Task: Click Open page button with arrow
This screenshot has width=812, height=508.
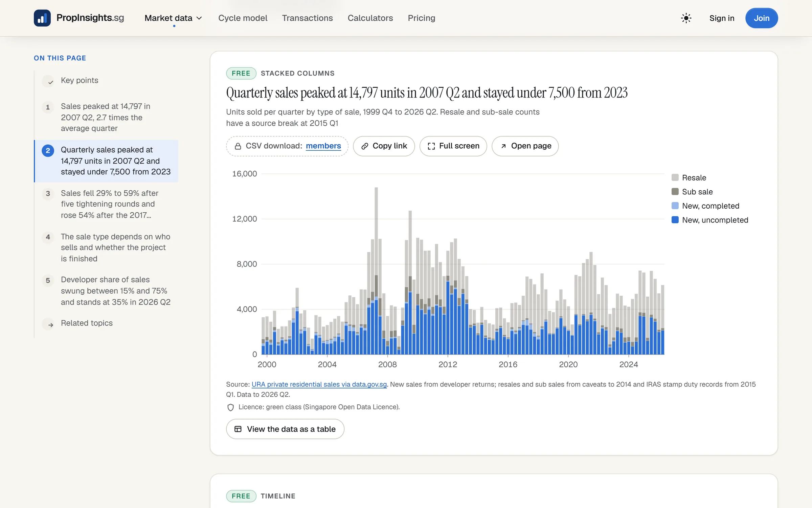Action: tap(525, 146)
